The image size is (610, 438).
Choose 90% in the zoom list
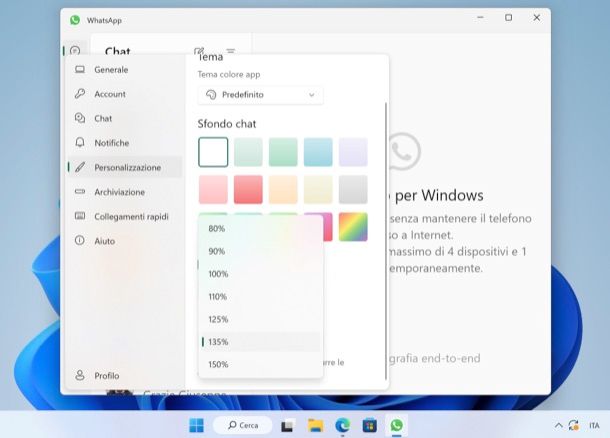click(260, 251)
